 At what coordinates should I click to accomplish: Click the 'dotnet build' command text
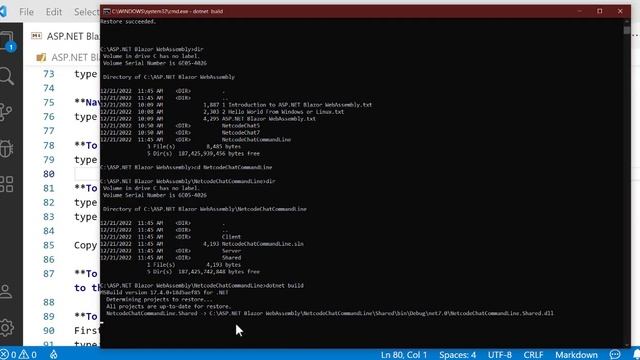(284, 286)
